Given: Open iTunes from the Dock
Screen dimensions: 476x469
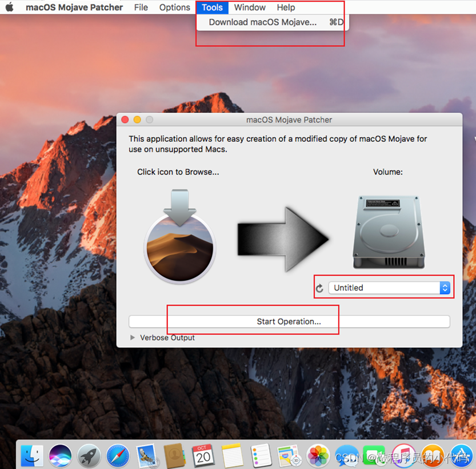Looking at the screenshot, I should [x=404, y=456].
